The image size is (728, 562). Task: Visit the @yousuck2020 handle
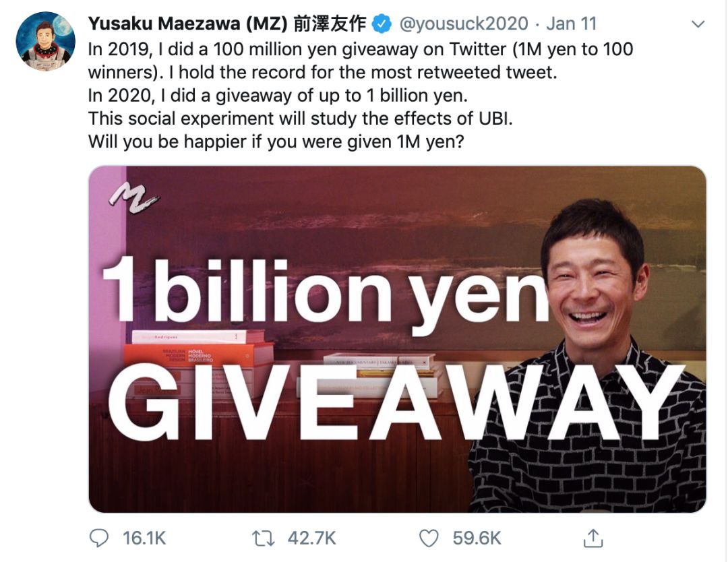tap(464, 24)
